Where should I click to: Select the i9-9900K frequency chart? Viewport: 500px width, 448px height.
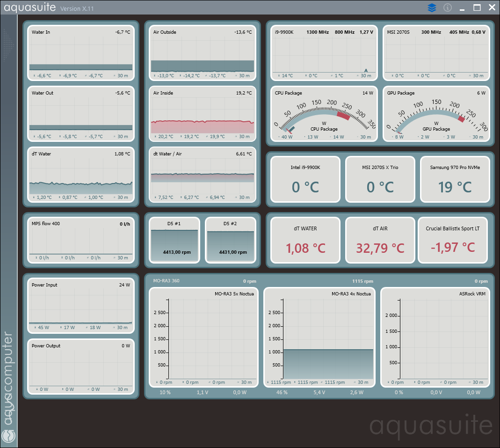coord(324,53)
